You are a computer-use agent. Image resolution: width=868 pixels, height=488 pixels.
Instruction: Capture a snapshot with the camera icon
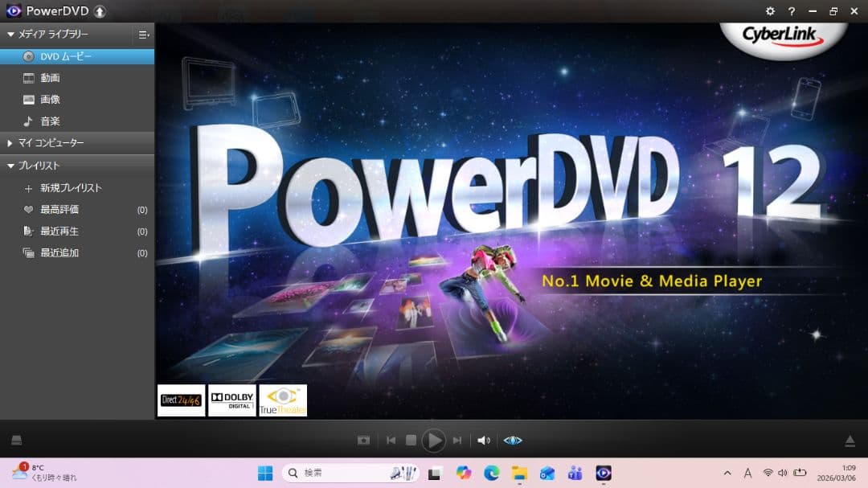coord(364,441)
